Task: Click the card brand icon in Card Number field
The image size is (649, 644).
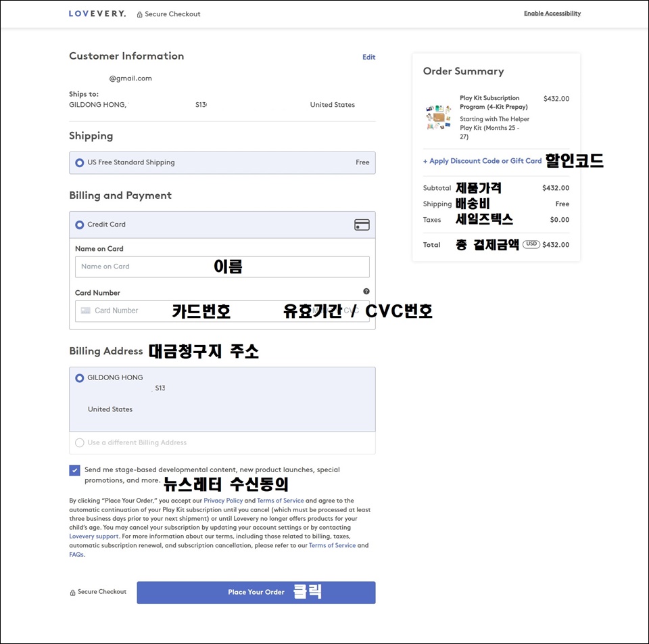Action: [86, 310]
